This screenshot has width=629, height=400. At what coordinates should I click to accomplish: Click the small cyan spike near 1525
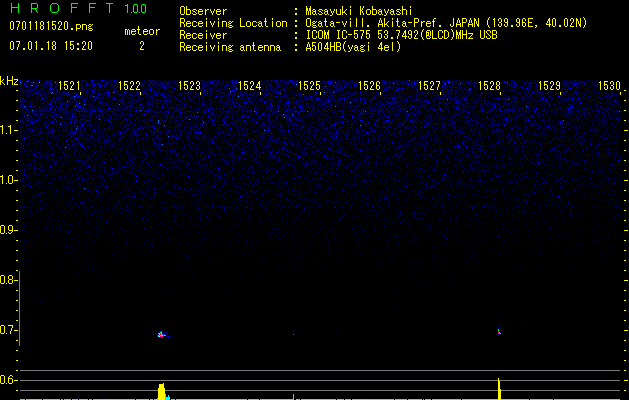(293, 397)
